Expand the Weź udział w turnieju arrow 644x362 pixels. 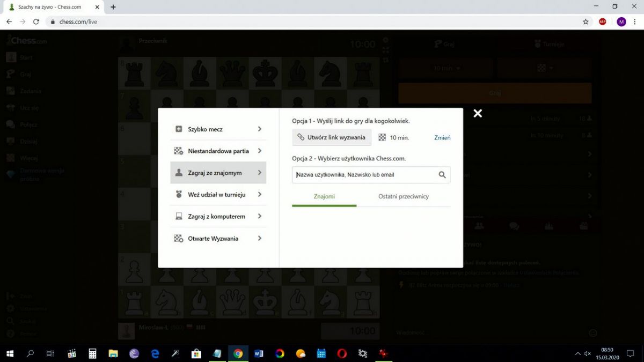click(260, 195)
